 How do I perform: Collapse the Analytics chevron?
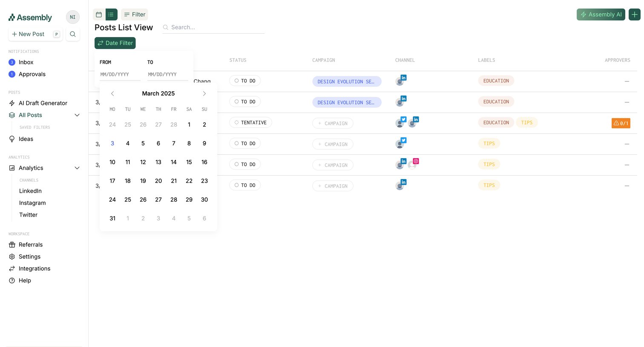pyautogui.click(x=77, y=168)
